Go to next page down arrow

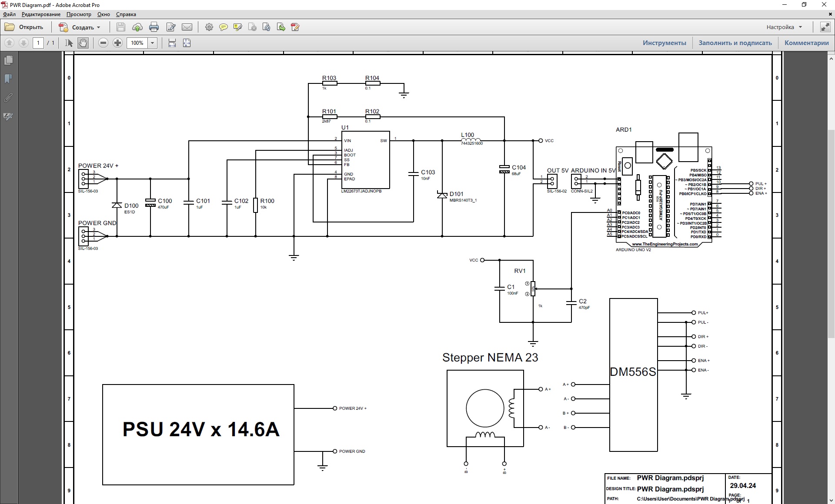[24, 43]
